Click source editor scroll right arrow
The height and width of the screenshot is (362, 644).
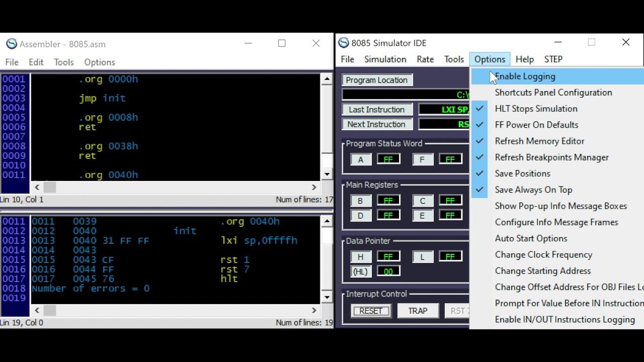pos(314,187)
